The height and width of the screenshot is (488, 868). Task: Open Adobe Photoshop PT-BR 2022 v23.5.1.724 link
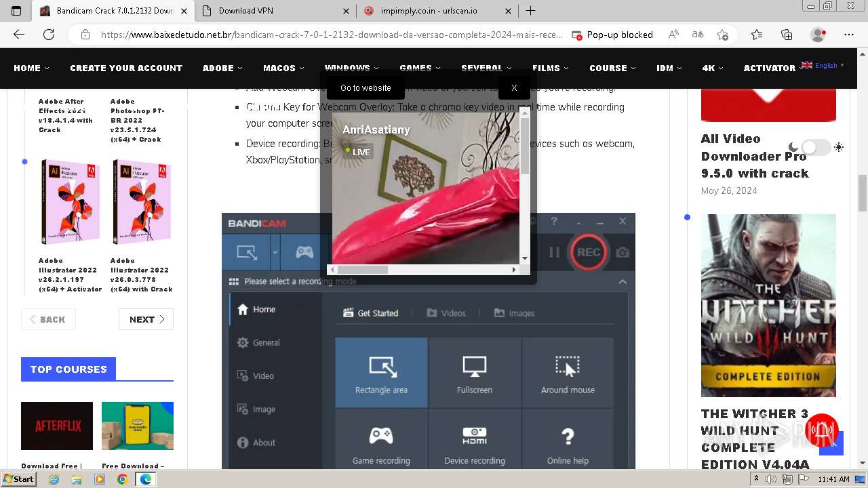click(138, 120)
